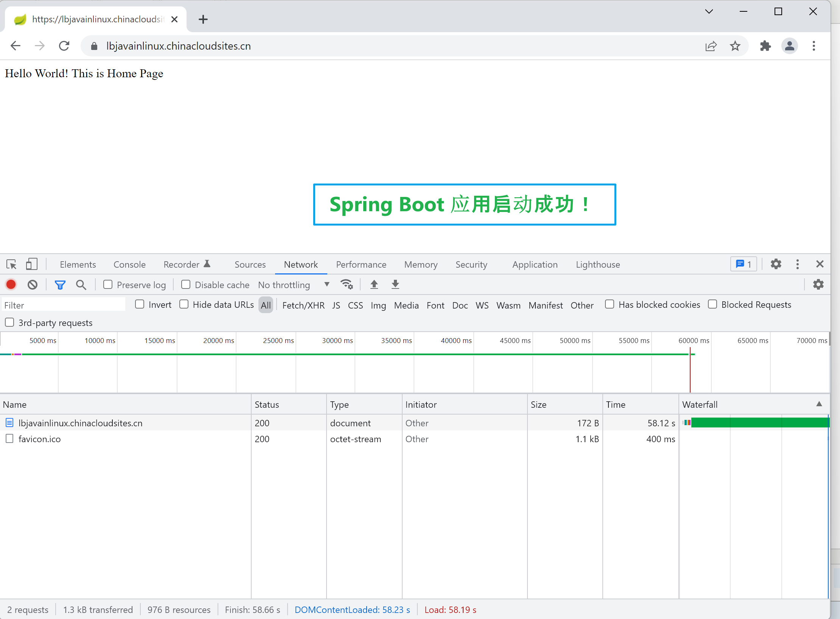Viewport: 840px width, 619px height.
Task: Click the network Filter text field
Action: pos(64,305)
